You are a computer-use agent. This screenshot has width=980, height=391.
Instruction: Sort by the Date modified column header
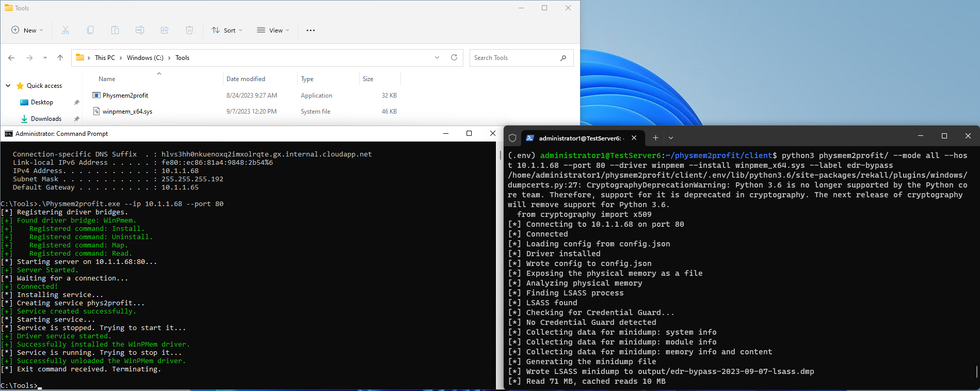point(246,79)
